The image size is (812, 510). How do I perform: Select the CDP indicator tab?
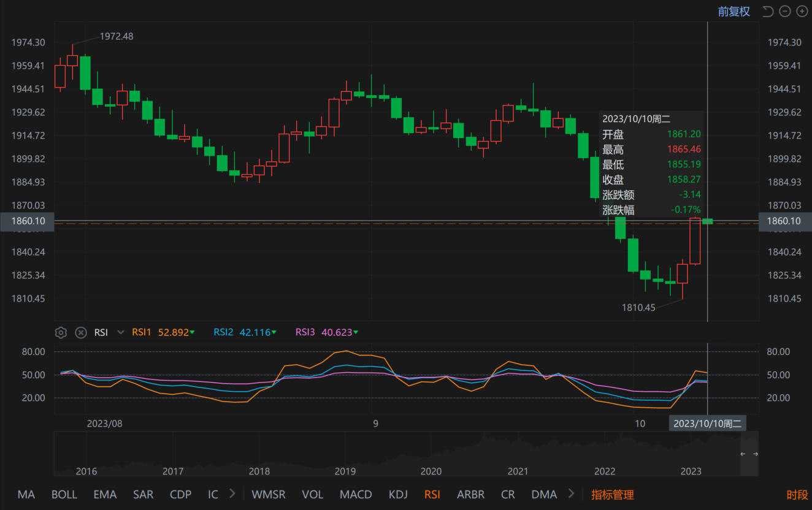[x=181, y=495]
